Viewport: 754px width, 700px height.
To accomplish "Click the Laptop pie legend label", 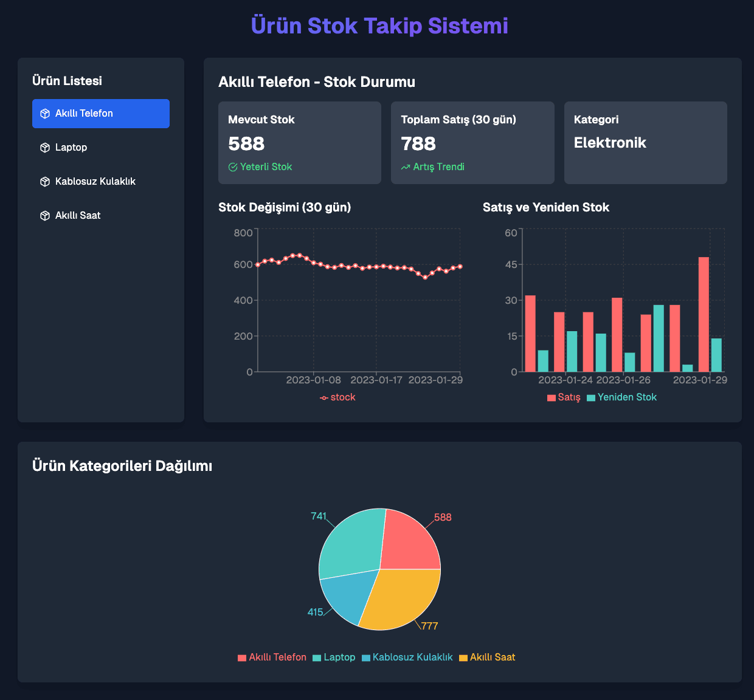I will click(x=339, y=657).
